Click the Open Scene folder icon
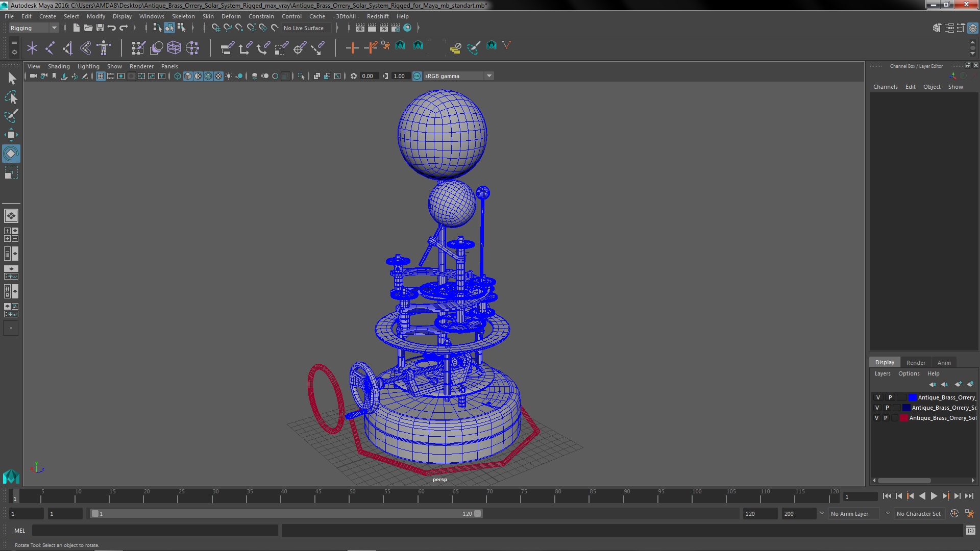Viewport: 980px width, 551px height. click(88, 28)
